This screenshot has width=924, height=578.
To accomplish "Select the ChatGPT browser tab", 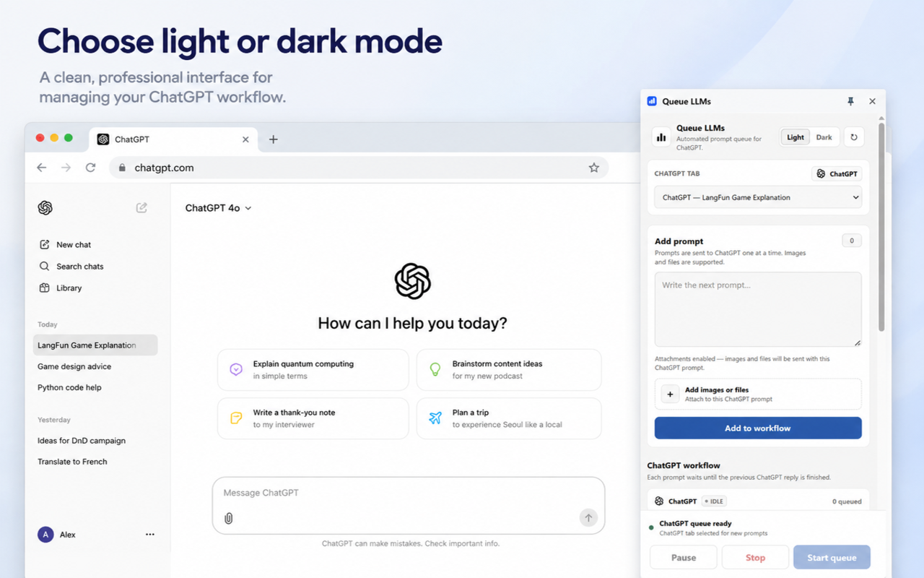I will (173, 139).
